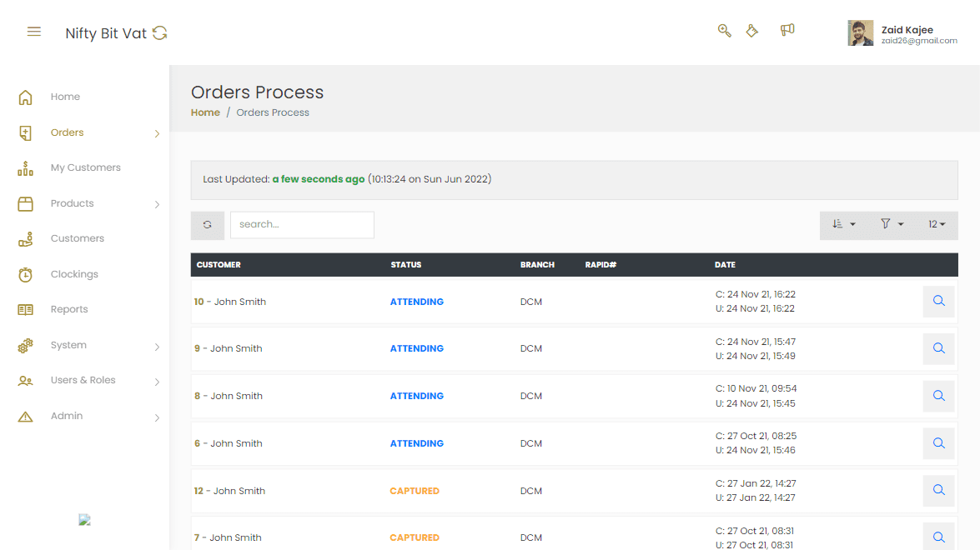Click 'C: 10 Nov 21, 09:54' date
Screen dimensions: 980x550
click(756, 388)
